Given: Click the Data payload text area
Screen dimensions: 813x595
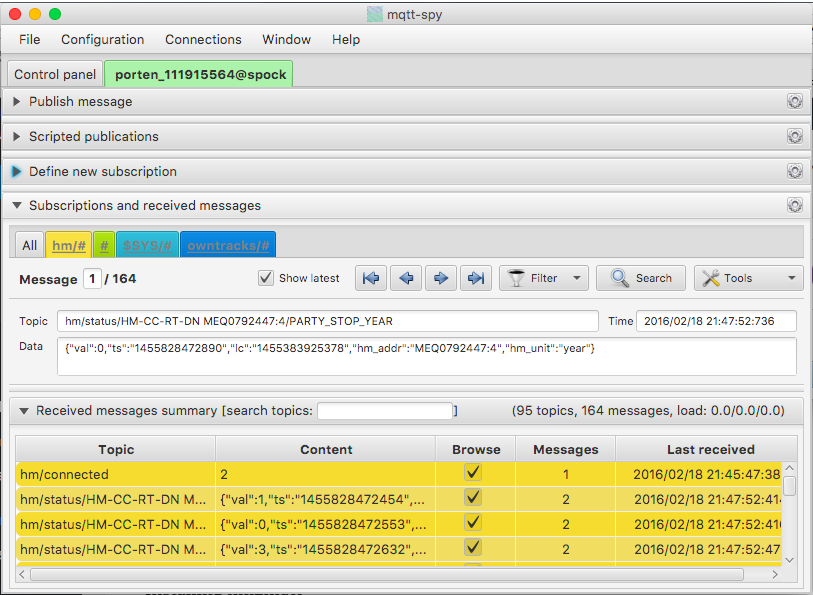Looking at the screenshot, I should (x=427, y=356).
